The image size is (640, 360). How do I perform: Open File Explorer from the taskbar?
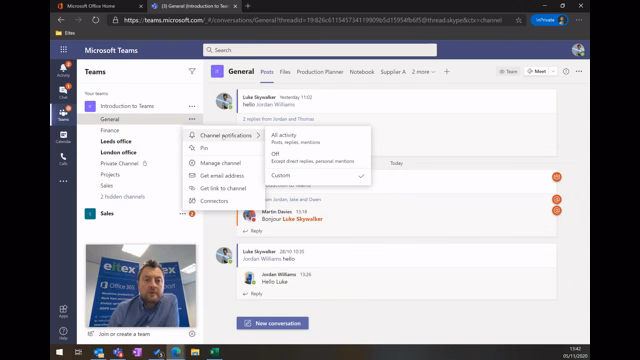point(195,352)
